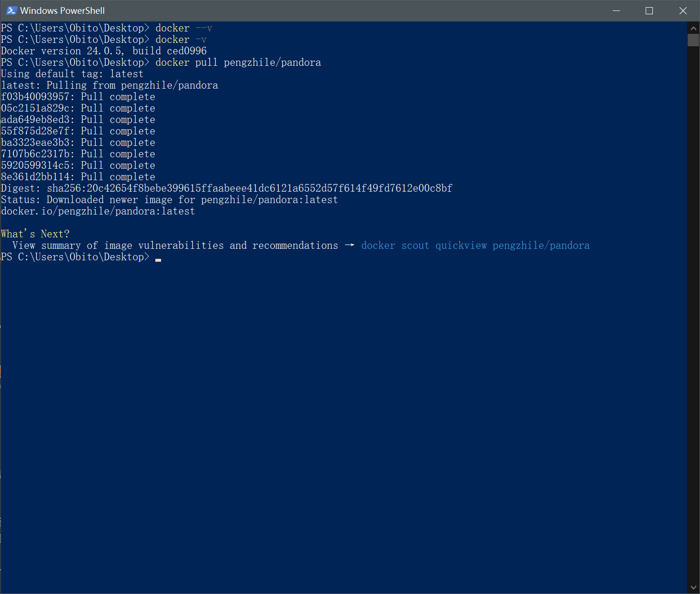The width and height of the screenshot is (700, 594).
Task: Click layer f03b40093957 Pull complete line
Action: (78, 97)
